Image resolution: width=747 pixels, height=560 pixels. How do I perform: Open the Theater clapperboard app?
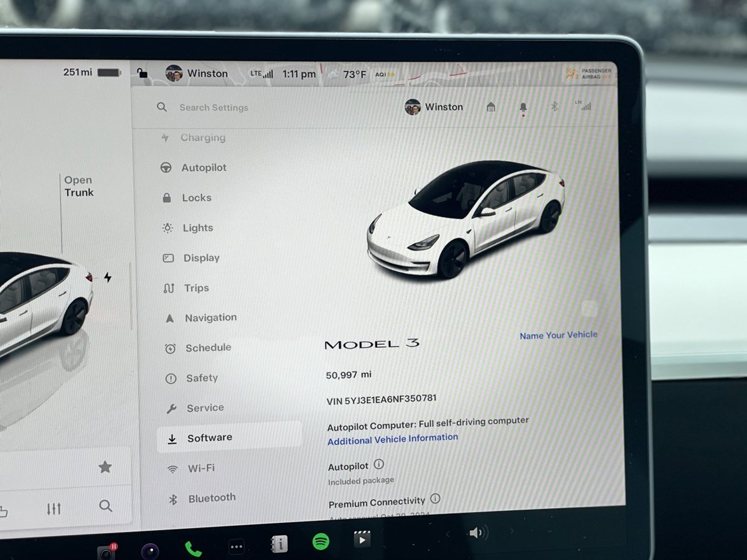pyautogui.click(x=362, y=539)
